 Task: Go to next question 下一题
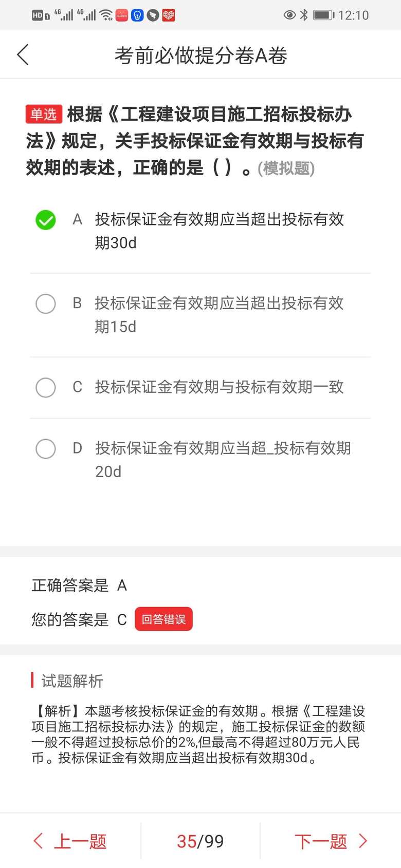(x=321, y=841)
